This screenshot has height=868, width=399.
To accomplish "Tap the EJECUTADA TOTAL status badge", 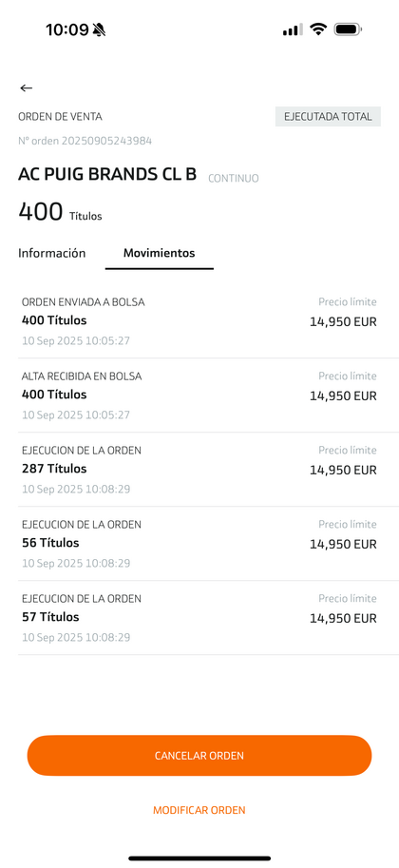I will pyautogui.click(x=328, y=117).
